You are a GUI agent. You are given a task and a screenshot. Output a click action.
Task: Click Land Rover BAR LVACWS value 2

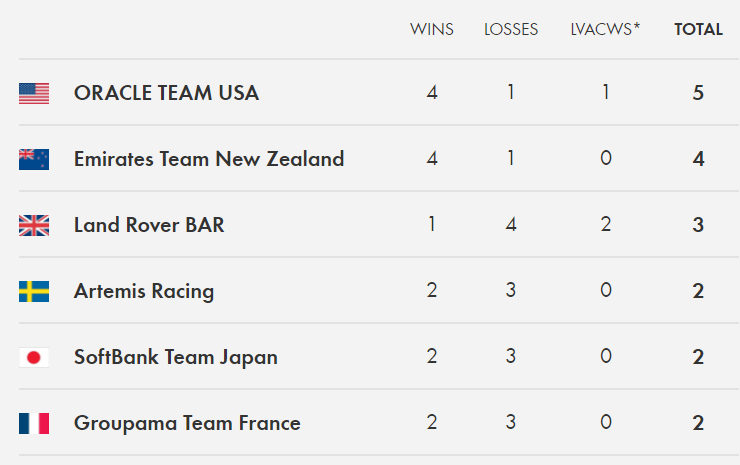point(606,224)
